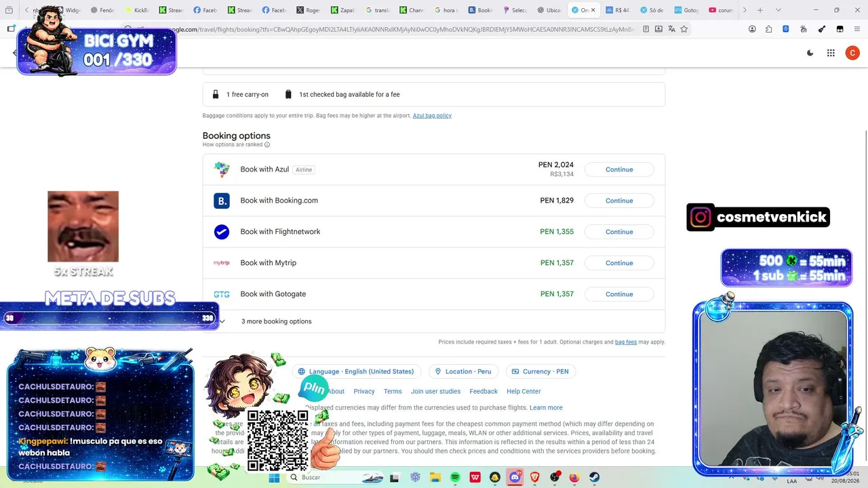Continue booking with Mytrip
Viewport: 868px width, 488px height.
(619, 263)
